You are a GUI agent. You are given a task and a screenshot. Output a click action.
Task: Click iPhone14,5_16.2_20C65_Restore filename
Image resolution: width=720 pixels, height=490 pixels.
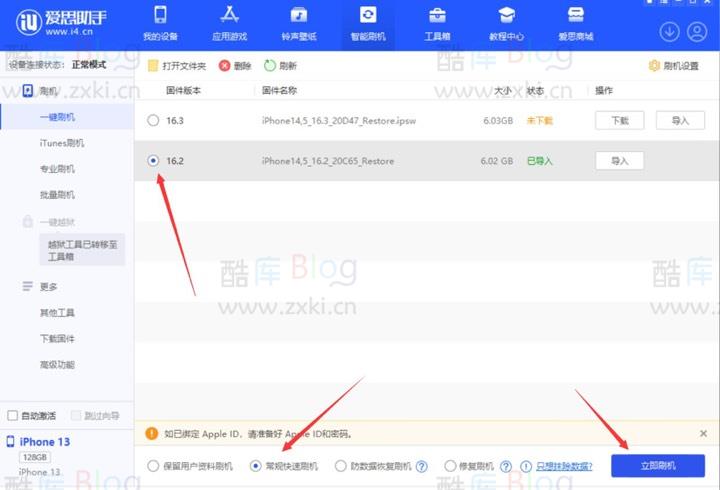point(328,161)
